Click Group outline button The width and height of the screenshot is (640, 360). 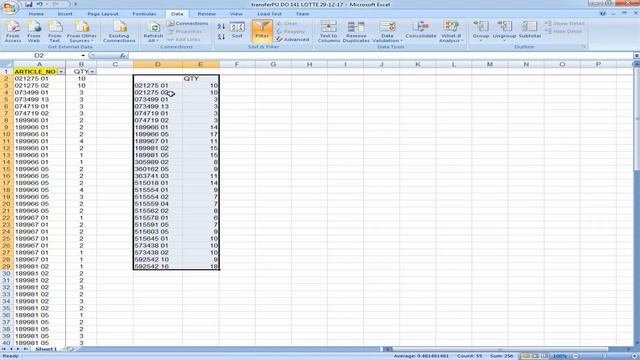coord(481,31)
